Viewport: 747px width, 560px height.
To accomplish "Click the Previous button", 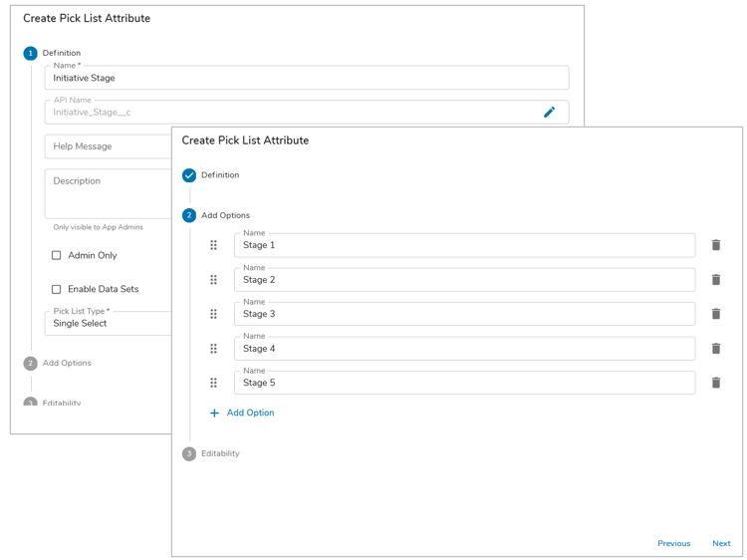I will click(673, 544).
